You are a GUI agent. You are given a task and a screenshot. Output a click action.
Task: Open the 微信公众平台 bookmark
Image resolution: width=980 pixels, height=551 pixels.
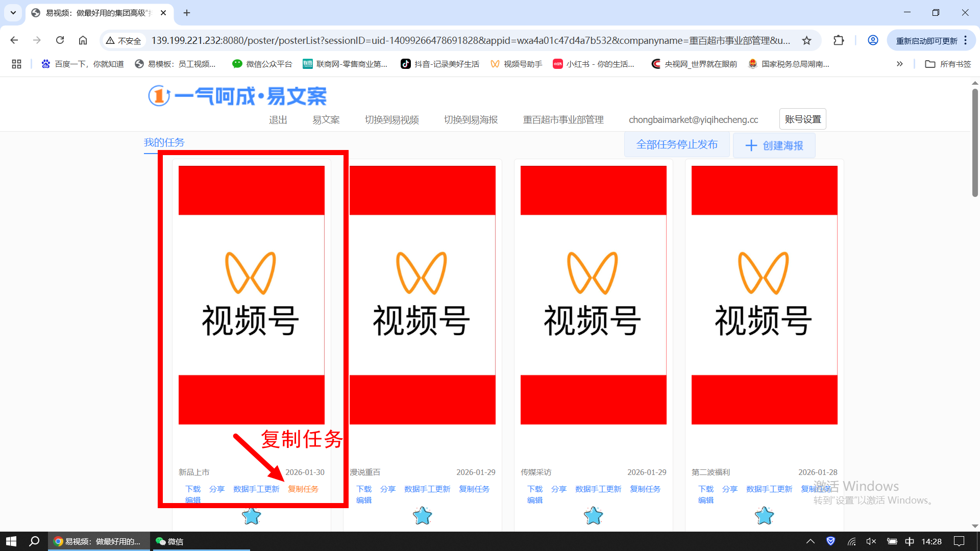tap(262, 64)
